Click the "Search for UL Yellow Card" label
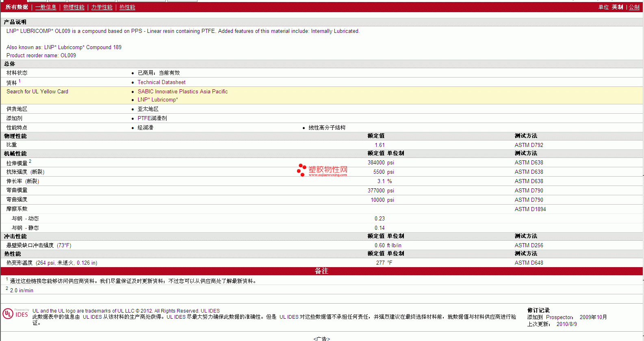 (37, 92)
